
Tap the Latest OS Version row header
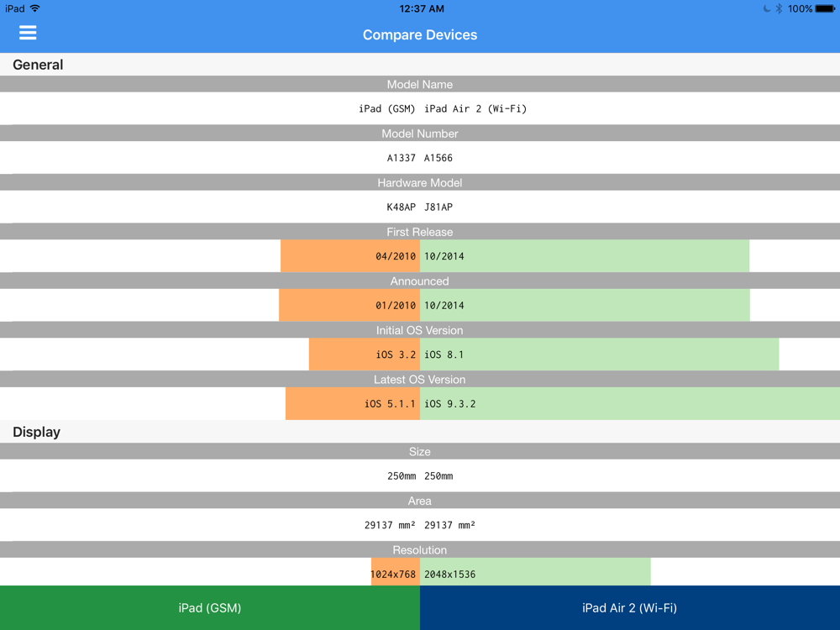tap(420, 380)
